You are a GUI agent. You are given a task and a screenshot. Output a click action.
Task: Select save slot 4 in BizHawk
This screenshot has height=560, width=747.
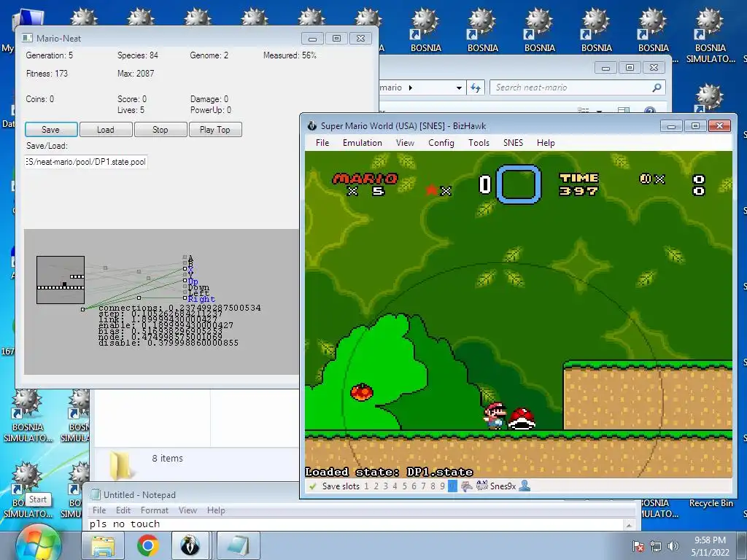(x=395, y=486)
